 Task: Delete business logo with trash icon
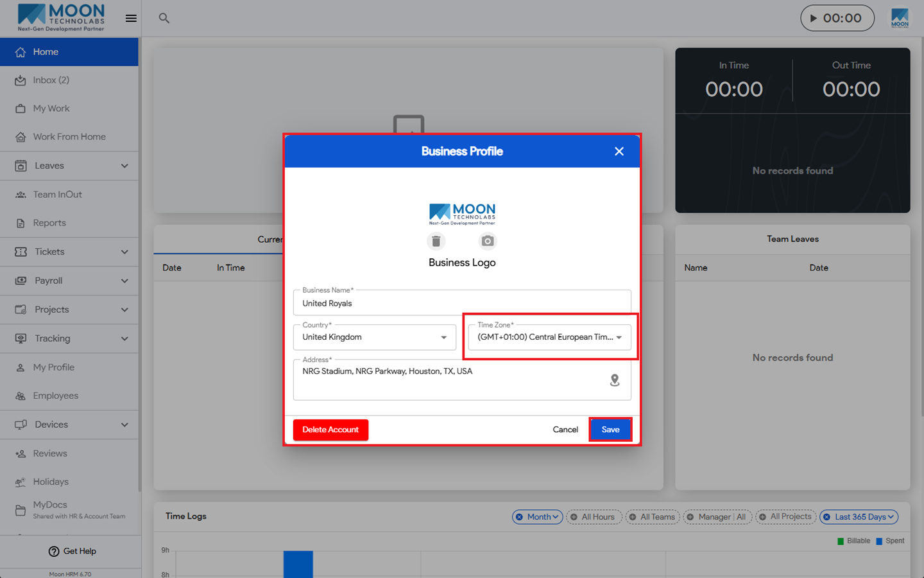[x=436, y=241]
